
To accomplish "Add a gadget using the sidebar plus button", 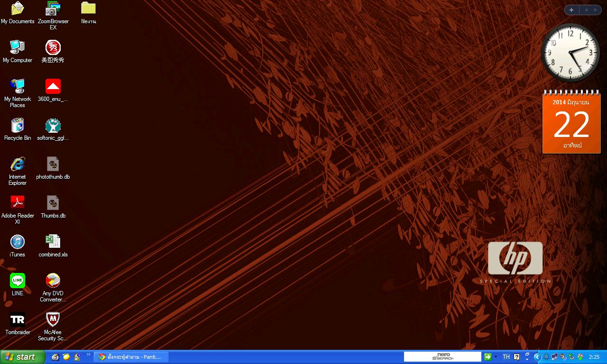I will click(x=571, y=10).
